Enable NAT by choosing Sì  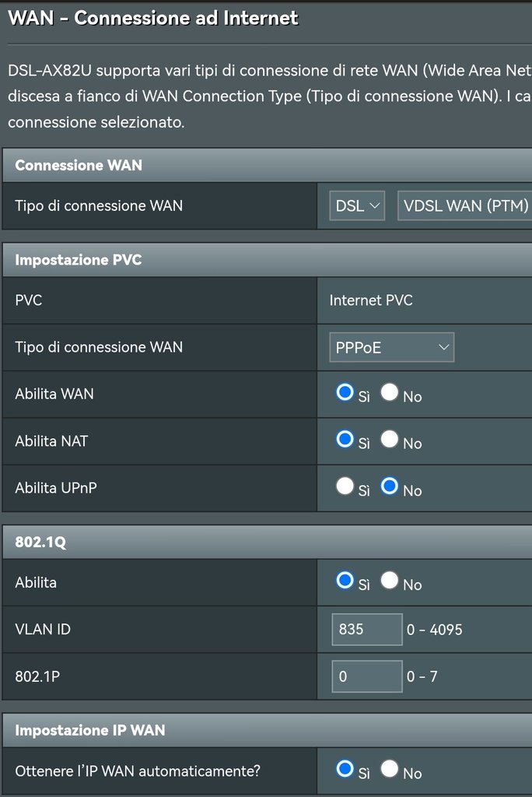click(x=345, y=439)
